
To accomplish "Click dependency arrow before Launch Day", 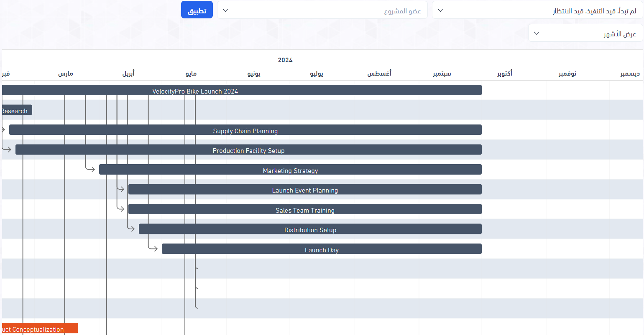I will (x=154, y=249).
